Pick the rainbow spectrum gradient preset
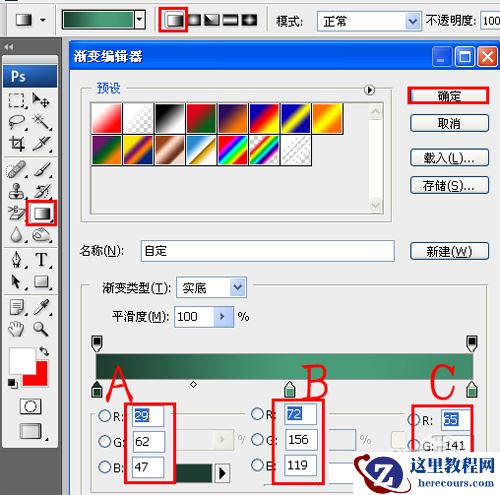Viewport: 500px width, 495px height. (232, 150)
